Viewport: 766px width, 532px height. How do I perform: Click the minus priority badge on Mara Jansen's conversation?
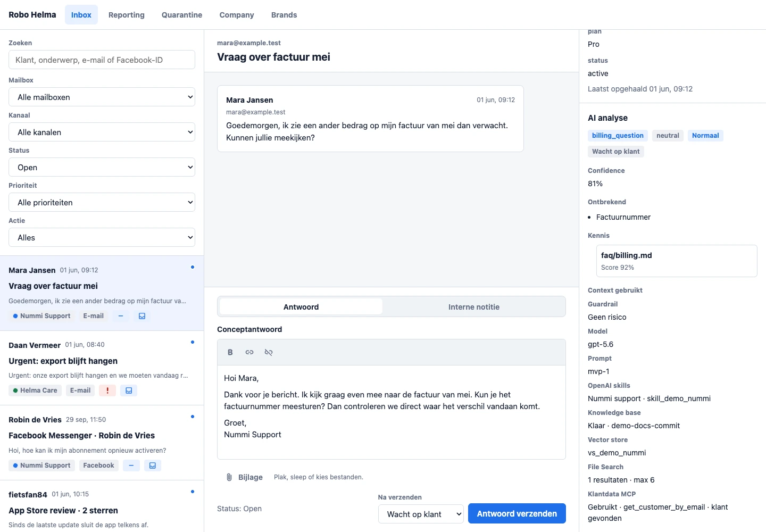point(121,316)
